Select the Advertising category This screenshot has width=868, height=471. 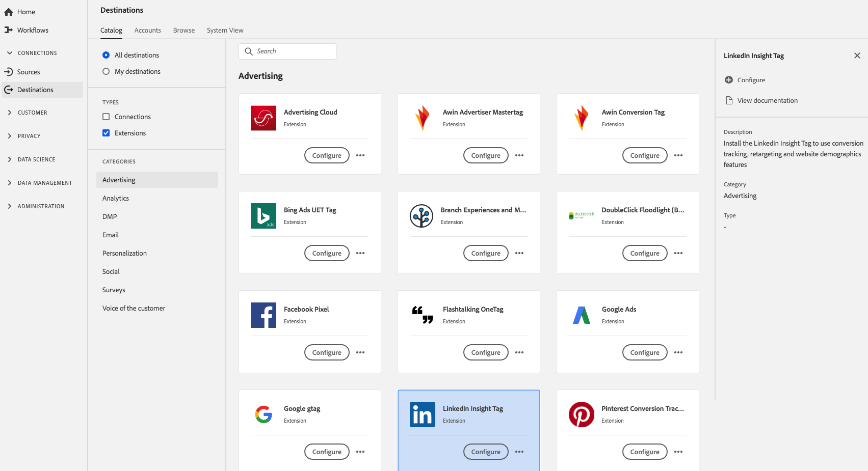click(157, 180)
